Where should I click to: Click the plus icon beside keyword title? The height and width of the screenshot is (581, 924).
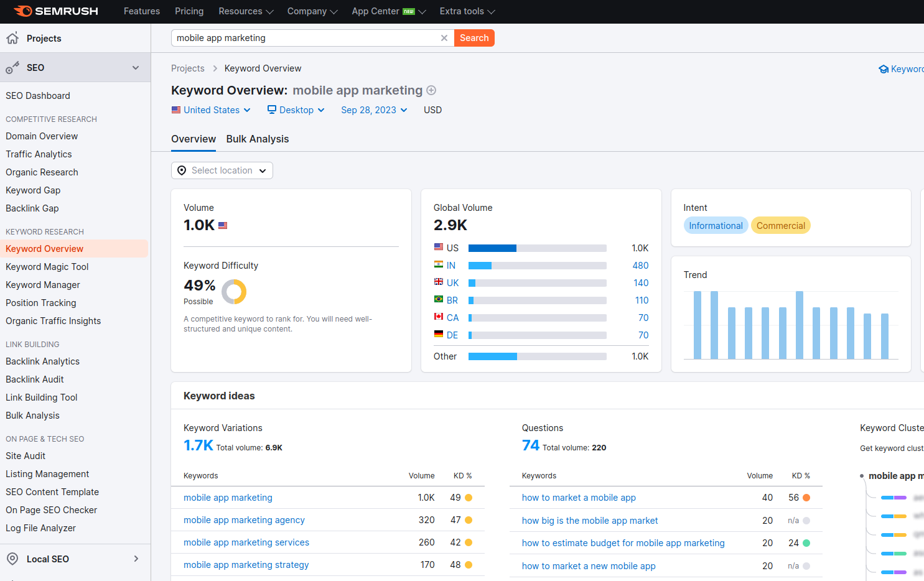pos(431,91)
